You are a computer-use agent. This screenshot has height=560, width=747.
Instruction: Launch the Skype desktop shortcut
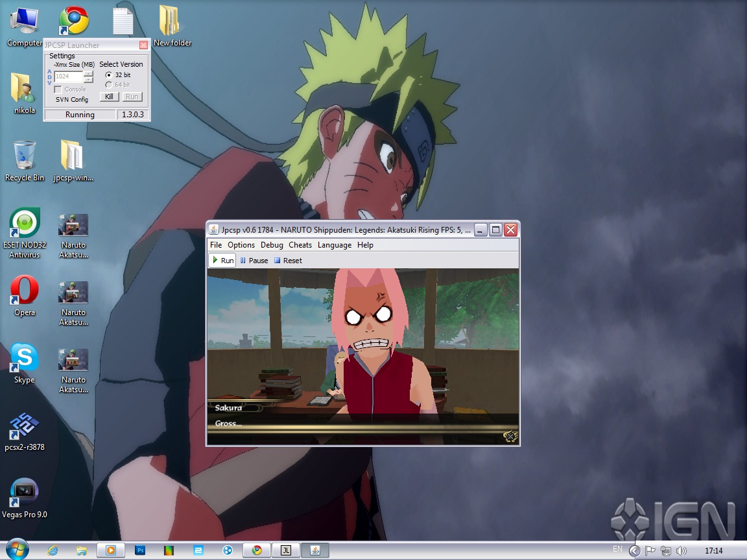click(x=24, y=363)
